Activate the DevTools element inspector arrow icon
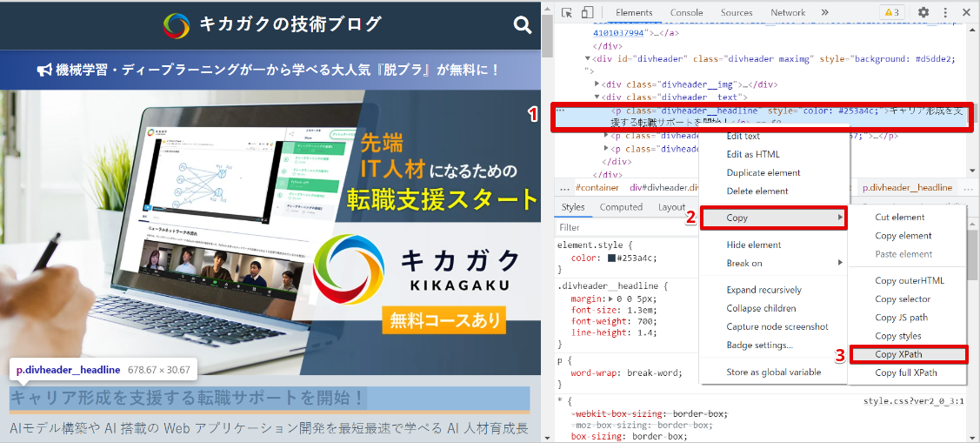980x443 pixels. [567, 12]
